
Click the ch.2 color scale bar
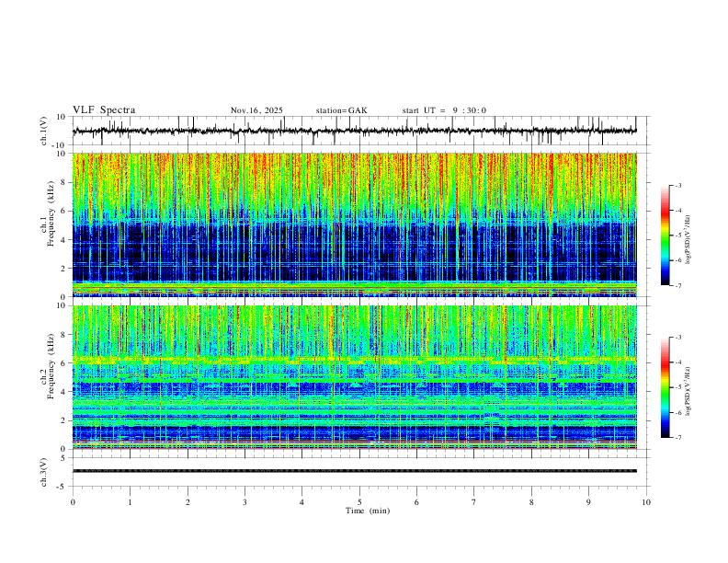pos(665,387)
